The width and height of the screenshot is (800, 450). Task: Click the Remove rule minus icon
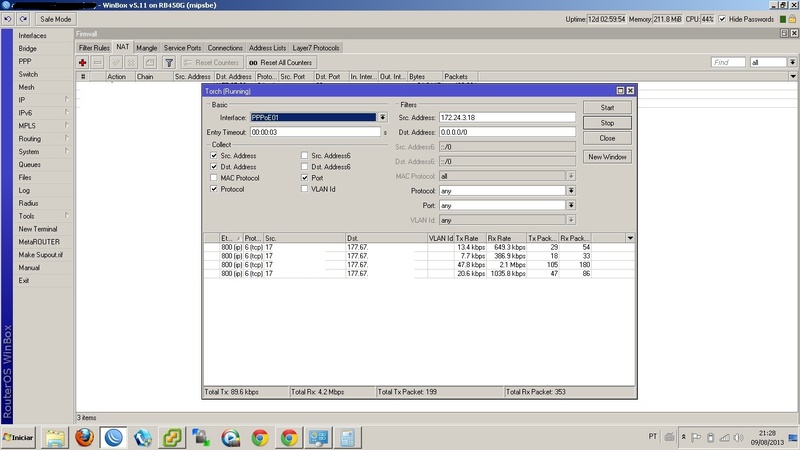click(98, 62)
